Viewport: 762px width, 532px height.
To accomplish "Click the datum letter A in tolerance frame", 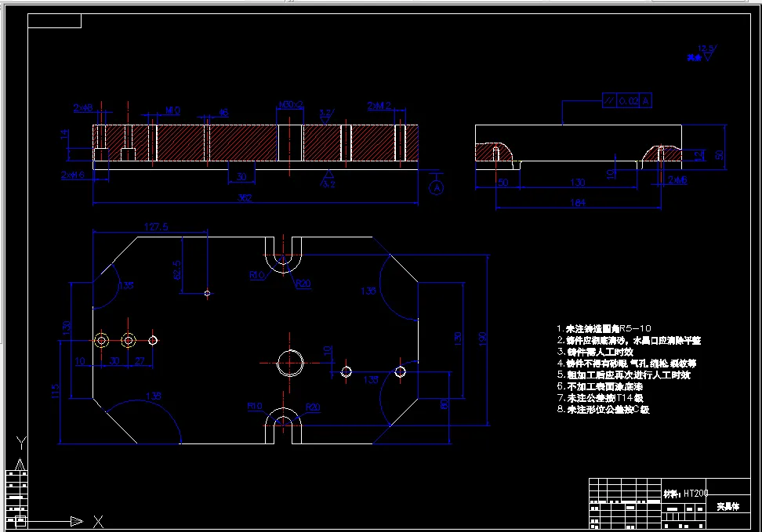I will (x=645, y=100).
